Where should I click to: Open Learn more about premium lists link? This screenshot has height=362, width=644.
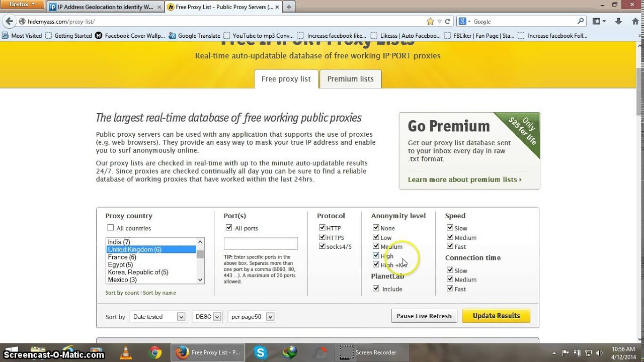tap(465, 179)
